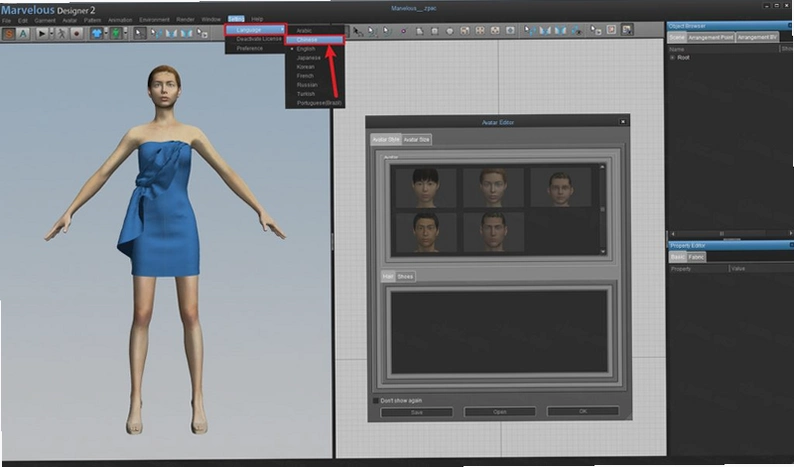This screenshot has height=467, width=794.
Task: Open the Shoes tab in Avatar Editor
Action: pyautogui.click(x=405, y=277)
